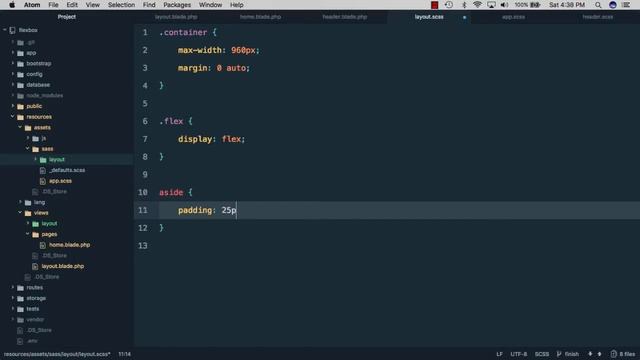The height and width of the screenshot is (360, 640).
Task: Switch to header.blade.php tab
Action: point(345,17)
